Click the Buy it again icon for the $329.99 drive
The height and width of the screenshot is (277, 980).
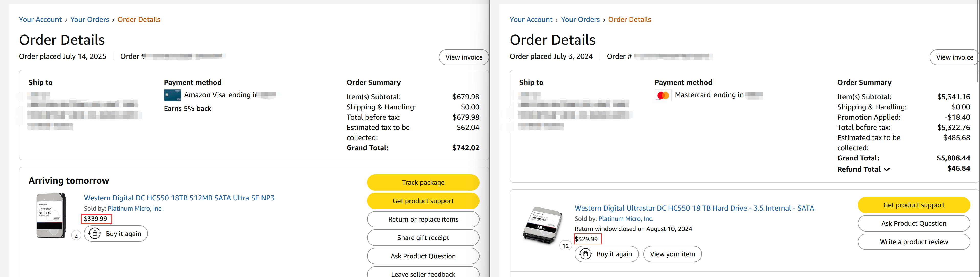tap(586, 254)
